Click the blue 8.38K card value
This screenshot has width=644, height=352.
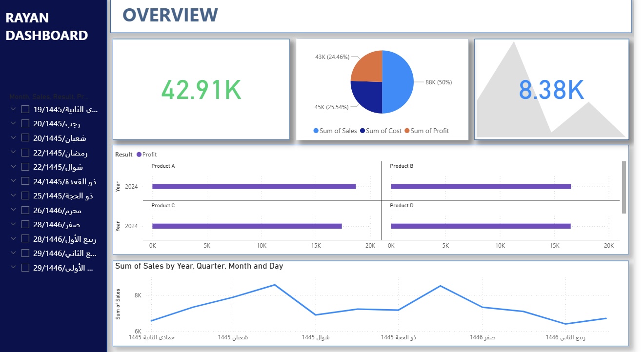pyautogui.click(x=551, y=90)
